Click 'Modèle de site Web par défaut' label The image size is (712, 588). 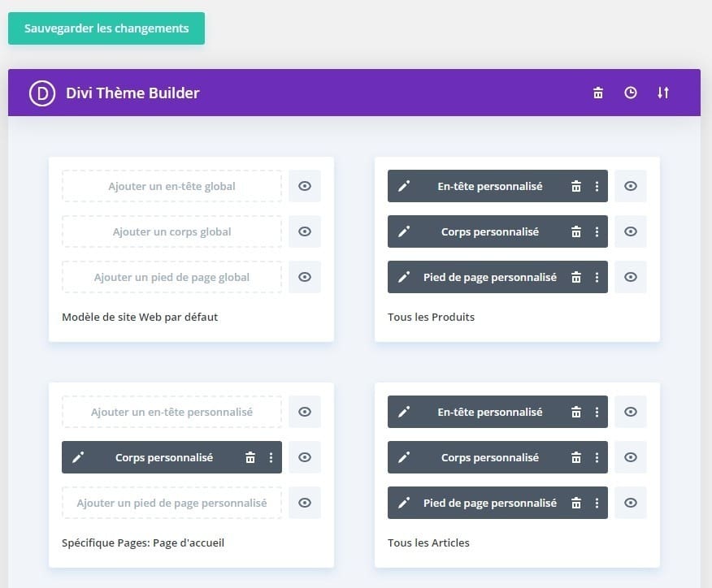coord(140,317)
